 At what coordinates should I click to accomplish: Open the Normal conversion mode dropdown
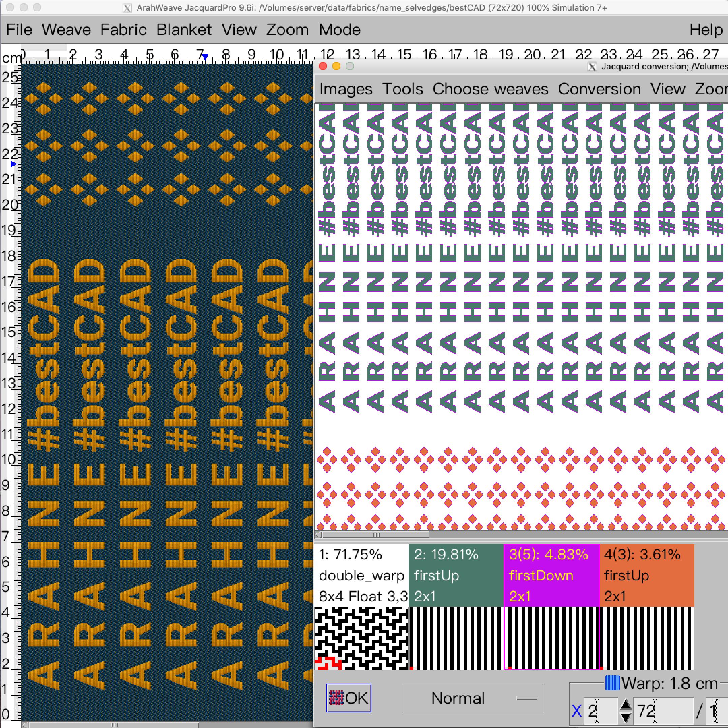coord(472,698)
